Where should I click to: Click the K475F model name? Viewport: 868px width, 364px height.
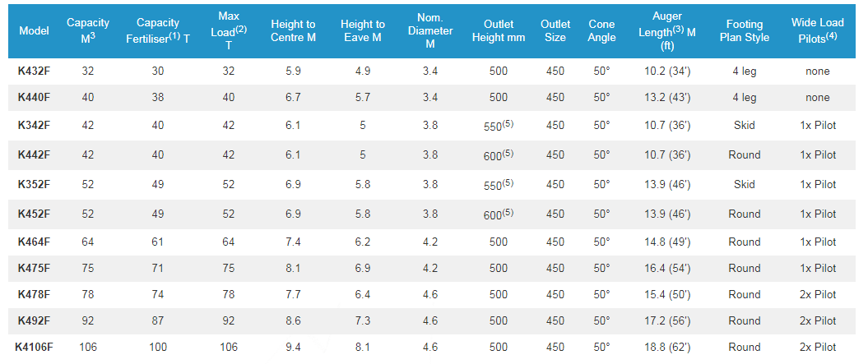point(34,268)
